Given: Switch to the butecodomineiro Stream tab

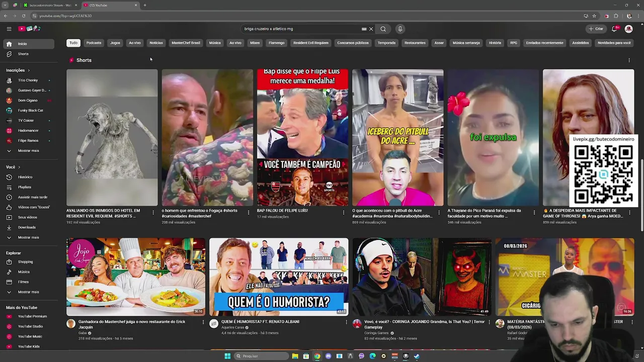Looking at the screenshot, I should [x=49, y=5].
